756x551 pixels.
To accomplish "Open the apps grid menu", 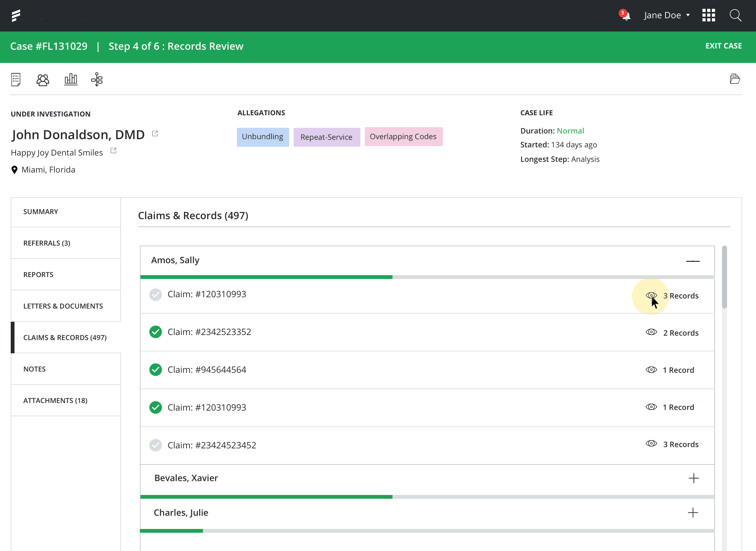I will coord(708,15).
